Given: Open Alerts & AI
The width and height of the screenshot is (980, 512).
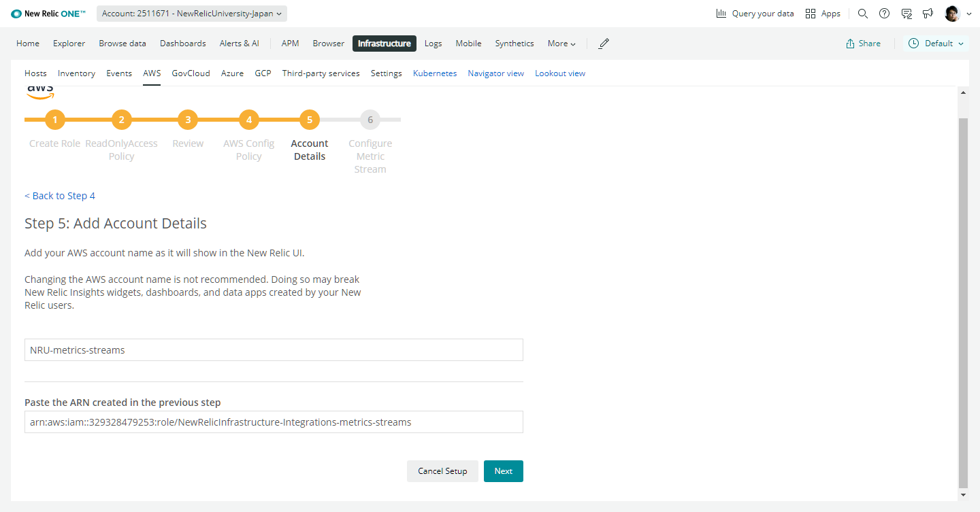Looking at the screenshot, I should [240, 44].
